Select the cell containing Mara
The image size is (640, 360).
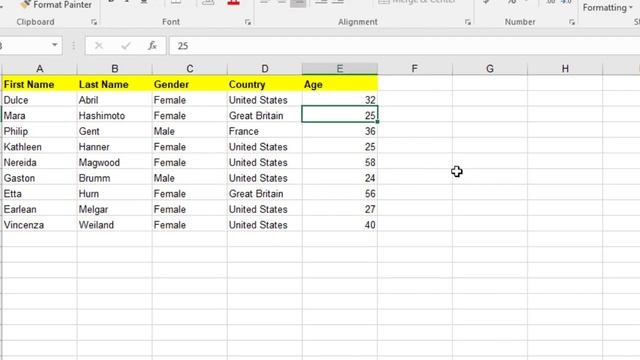coord(40,116)
